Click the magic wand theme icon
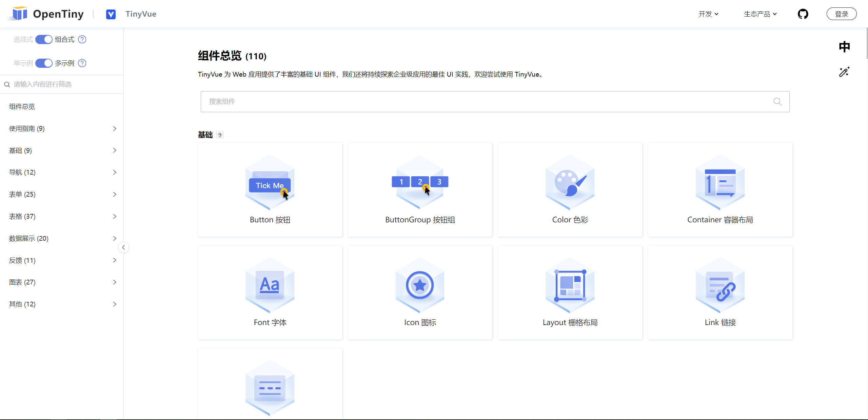868x420 pixels. (844, 72)
